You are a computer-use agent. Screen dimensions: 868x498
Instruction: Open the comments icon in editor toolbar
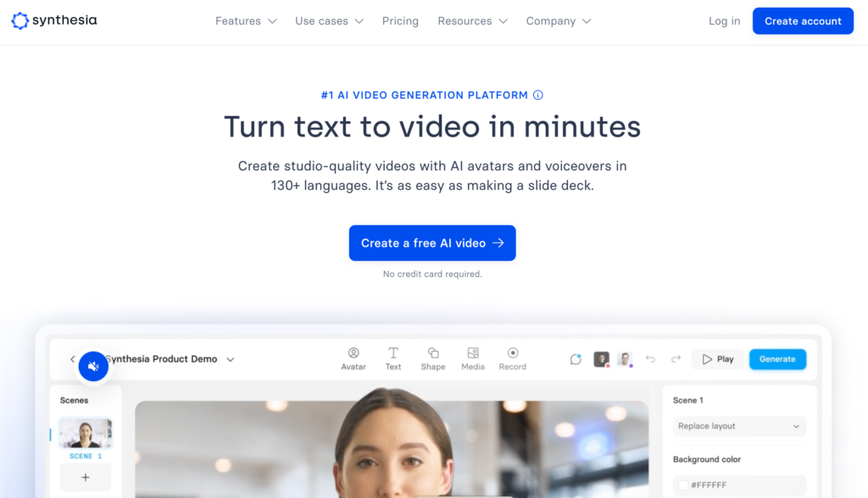point(576,359)
